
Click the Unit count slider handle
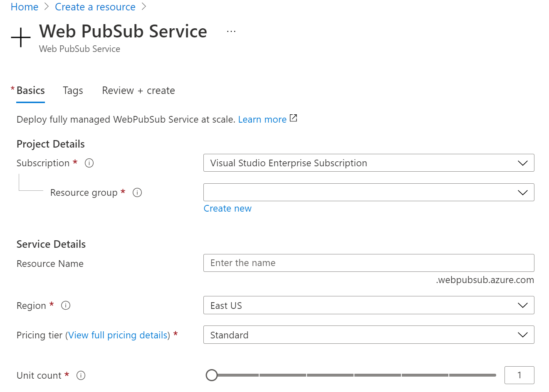[x=212, y=375]
